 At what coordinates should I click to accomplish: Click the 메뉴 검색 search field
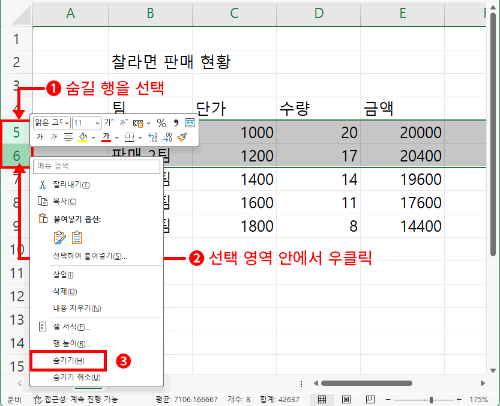pos(96,166)
